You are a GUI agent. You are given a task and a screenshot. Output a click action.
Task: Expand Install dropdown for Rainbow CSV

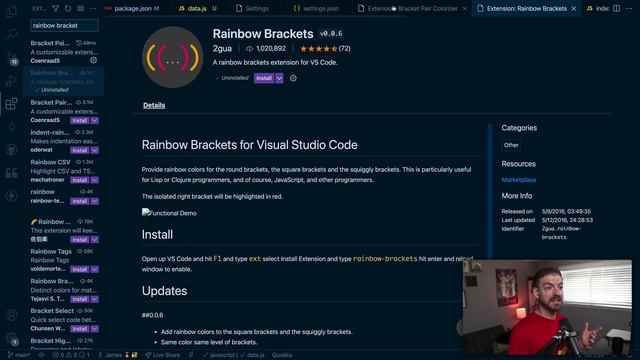95,180
